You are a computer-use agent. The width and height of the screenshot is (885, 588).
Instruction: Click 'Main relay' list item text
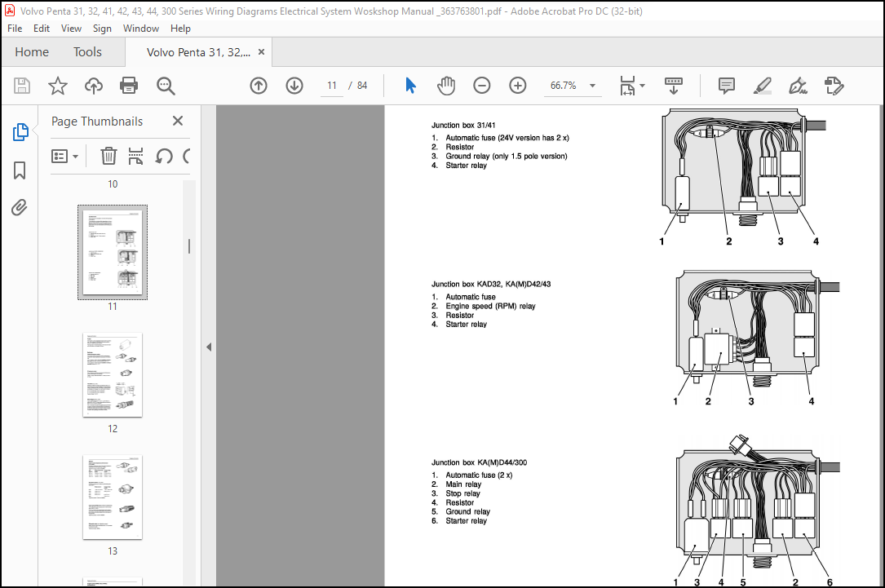[x=463, y=484]
